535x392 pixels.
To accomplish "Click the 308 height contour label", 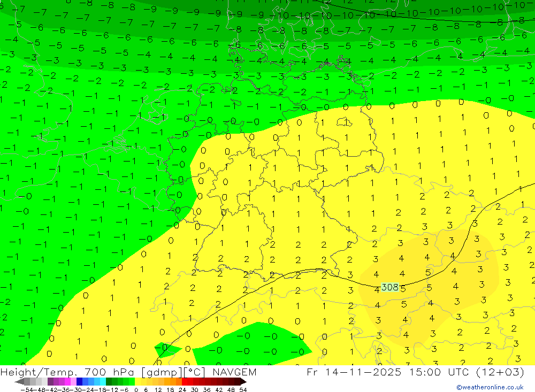I will click(389, 287).
